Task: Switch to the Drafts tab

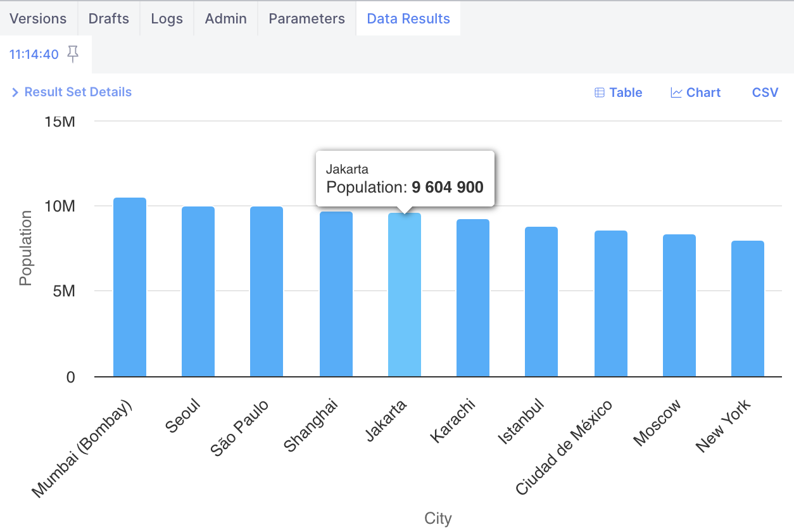Action: click(109, 18)
